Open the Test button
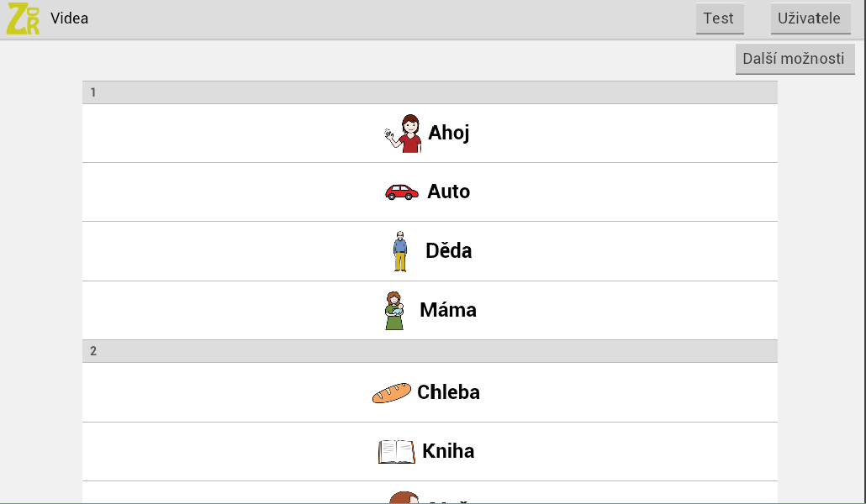This screenshot has width=866, height=504. pyautogui.click(x=719, y=18)
